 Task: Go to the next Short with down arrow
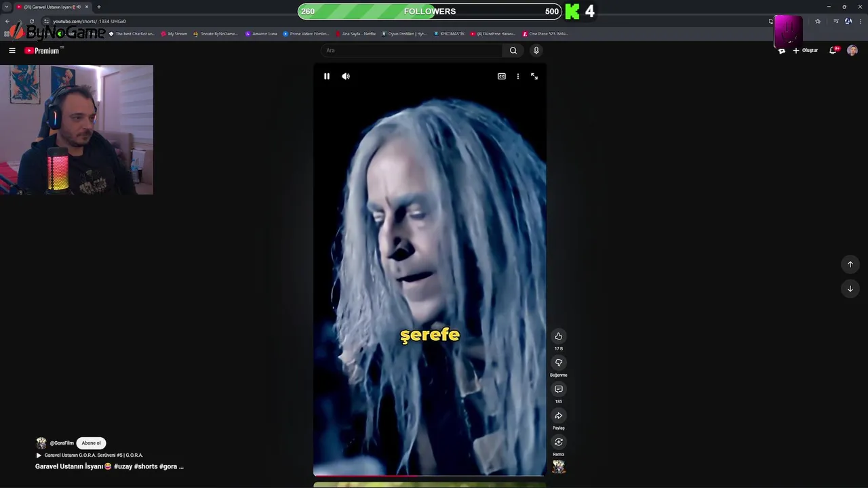pos(850,289)
